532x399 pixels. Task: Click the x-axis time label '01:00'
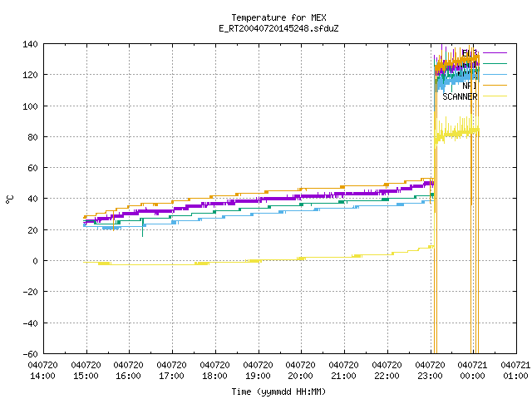515,376
